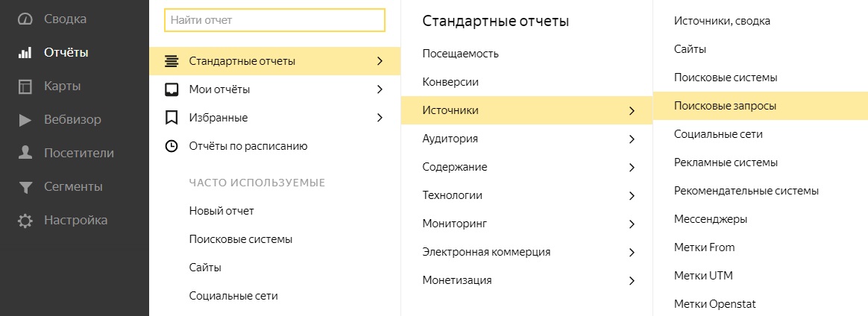Click the Отчёты по расписанию clock icon

pyautogui.click(x=172, y=146)
